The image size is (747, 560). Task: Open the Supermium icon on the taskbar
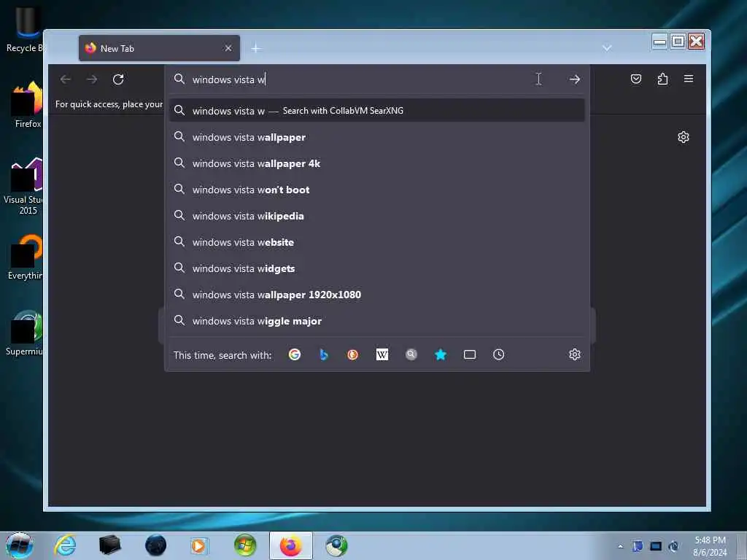point(336,545)
